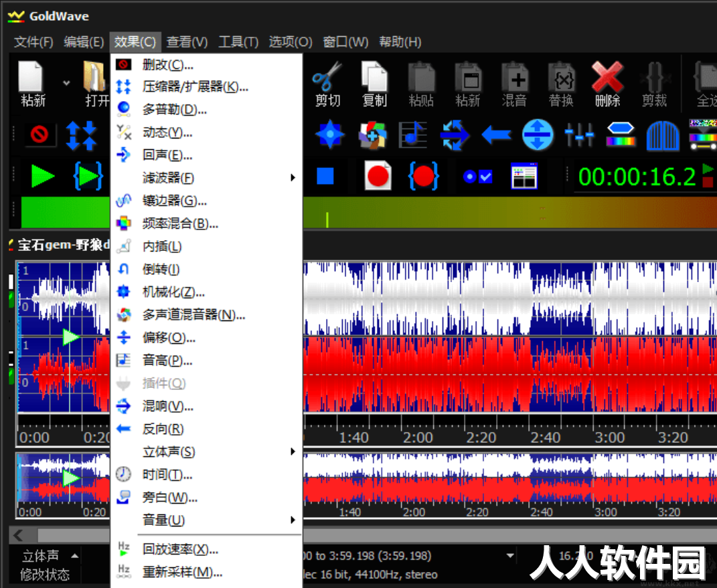This screenshot has width=717, height=588.
Task: Select 反向(R) menu item
Action: (206, 429)
